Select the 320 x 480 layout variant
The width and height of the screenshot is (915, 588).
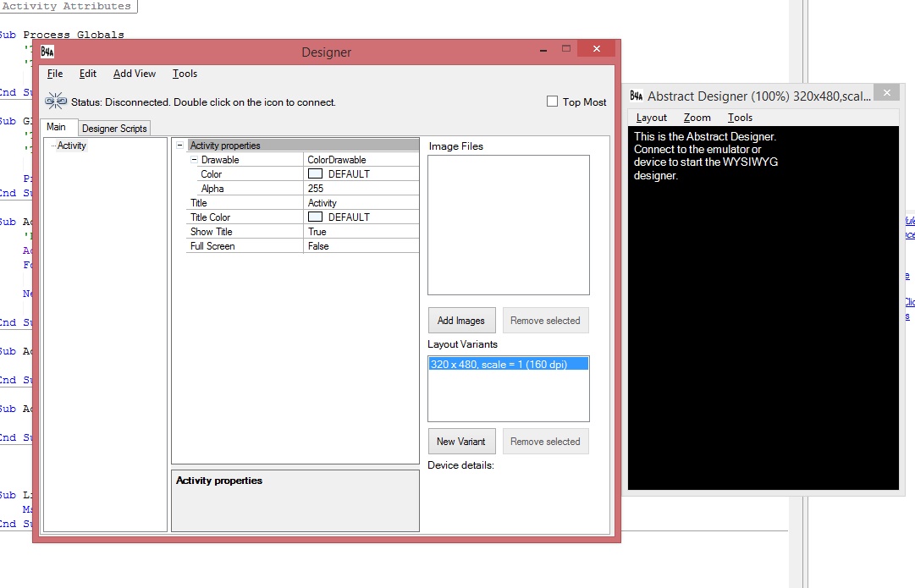pos(508,364)
